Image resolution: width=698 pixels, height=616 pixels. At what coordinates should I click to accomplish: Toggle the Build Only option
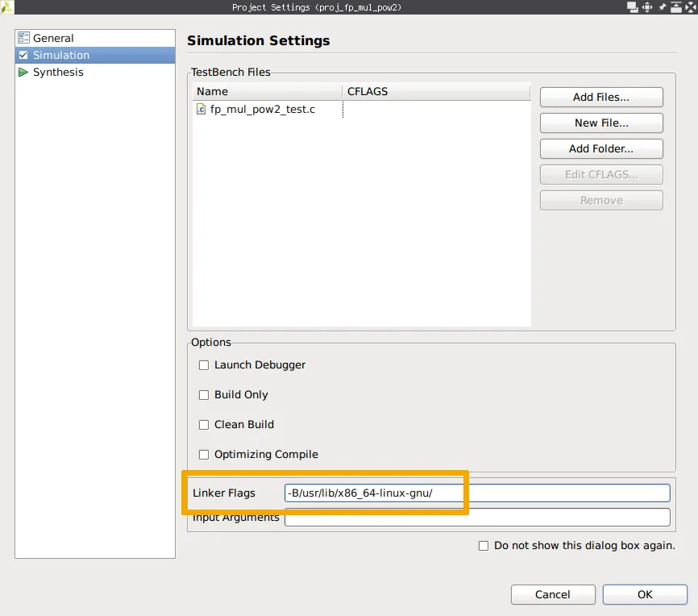coord(204,395)
